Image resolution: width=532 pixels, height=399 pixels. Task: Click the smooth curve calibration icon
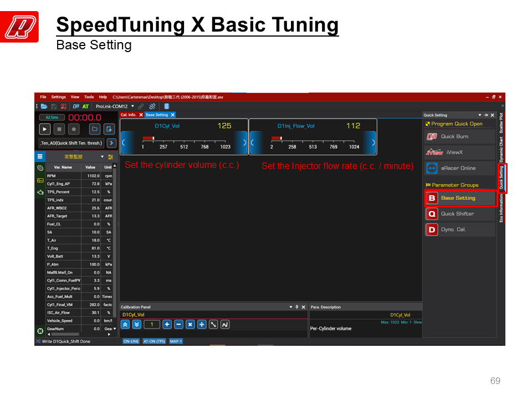tap(226, 325)
